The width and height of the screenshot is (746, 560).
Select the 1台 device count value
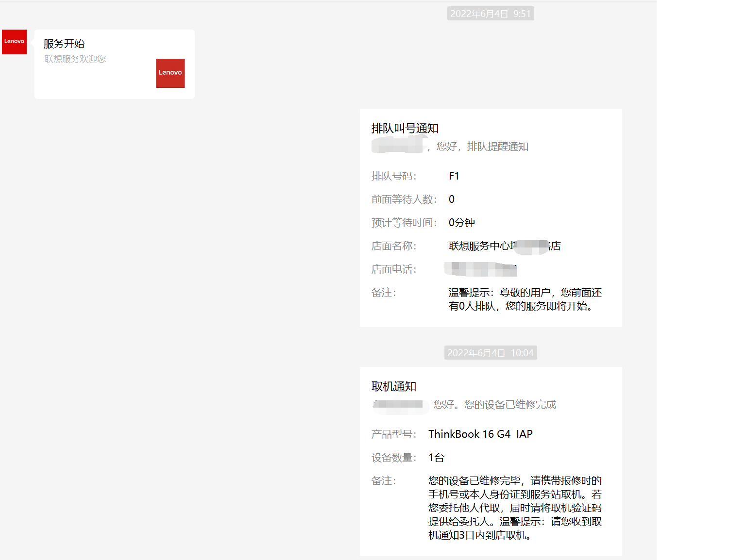[x=436, y=458]
